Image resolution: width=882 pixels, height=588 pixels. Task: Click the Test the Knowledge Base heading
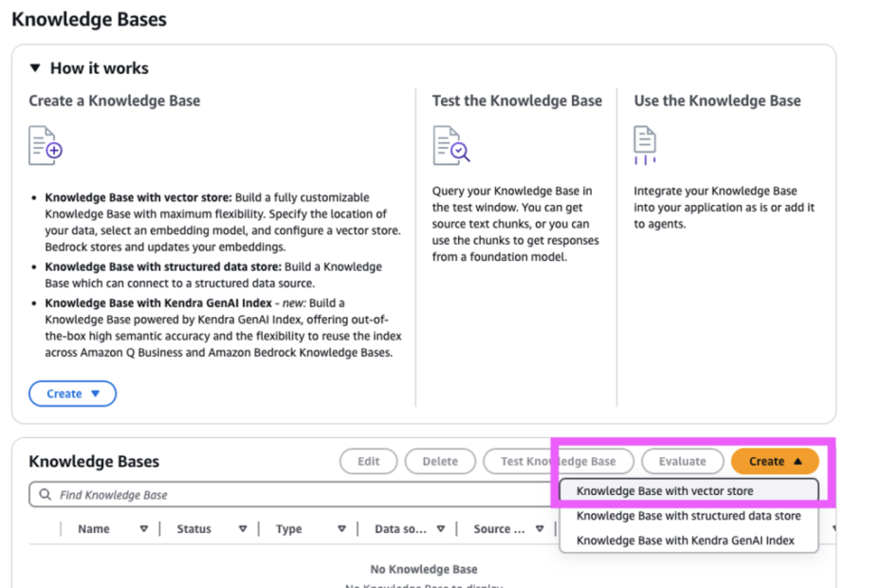pyautogui.click(x=517, y=101)
